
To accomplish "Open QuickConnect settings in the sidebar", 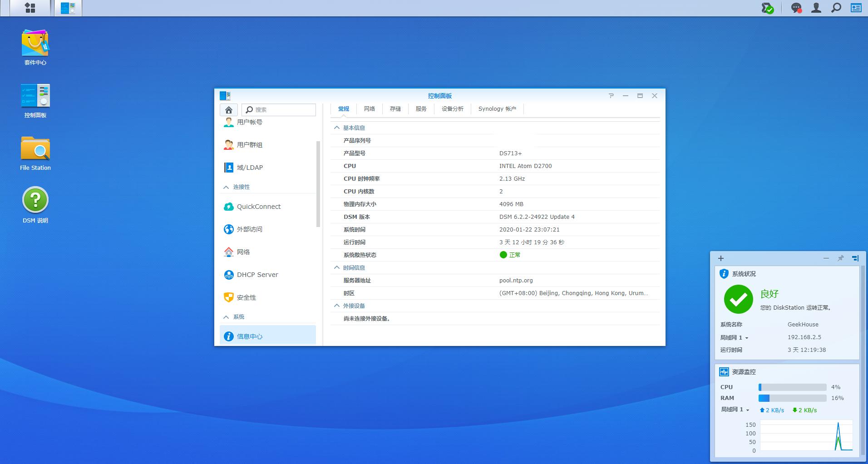I will [x=258, y=207].
